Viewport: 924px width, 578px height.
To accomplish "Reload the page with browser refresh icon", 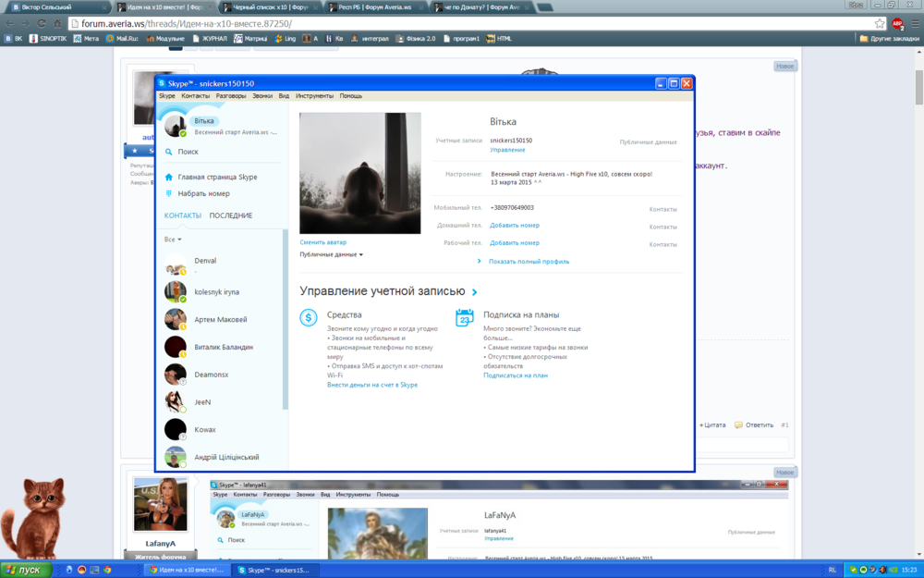I will pyautogui.click(x=58, y=23).
